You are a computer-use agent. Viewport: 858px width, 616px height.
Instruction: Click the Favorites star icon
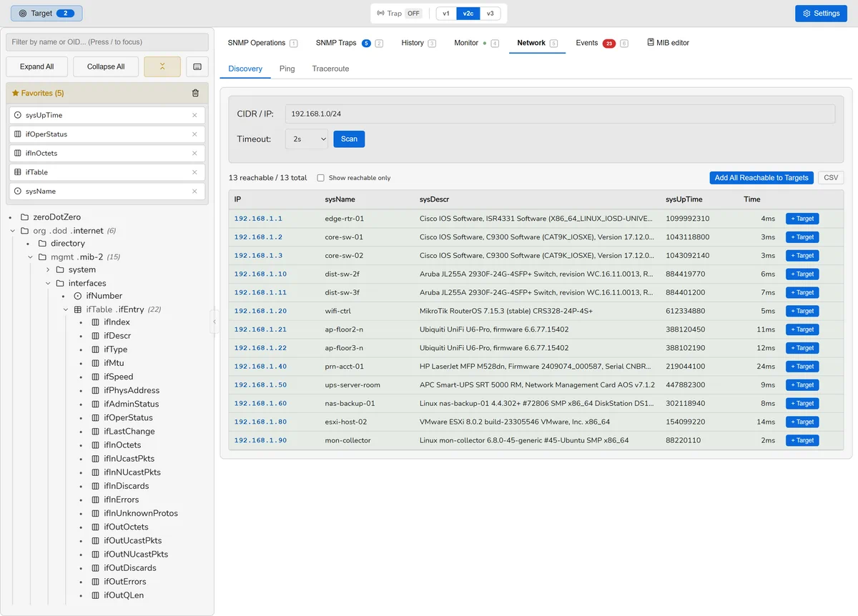click(x=16, y=93)
